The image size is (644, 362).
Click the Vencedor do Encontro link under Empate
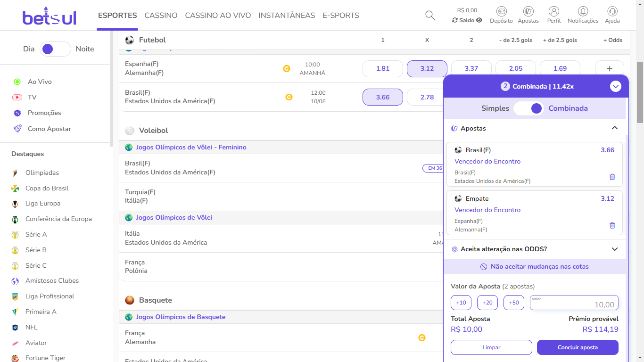(487, 210)
